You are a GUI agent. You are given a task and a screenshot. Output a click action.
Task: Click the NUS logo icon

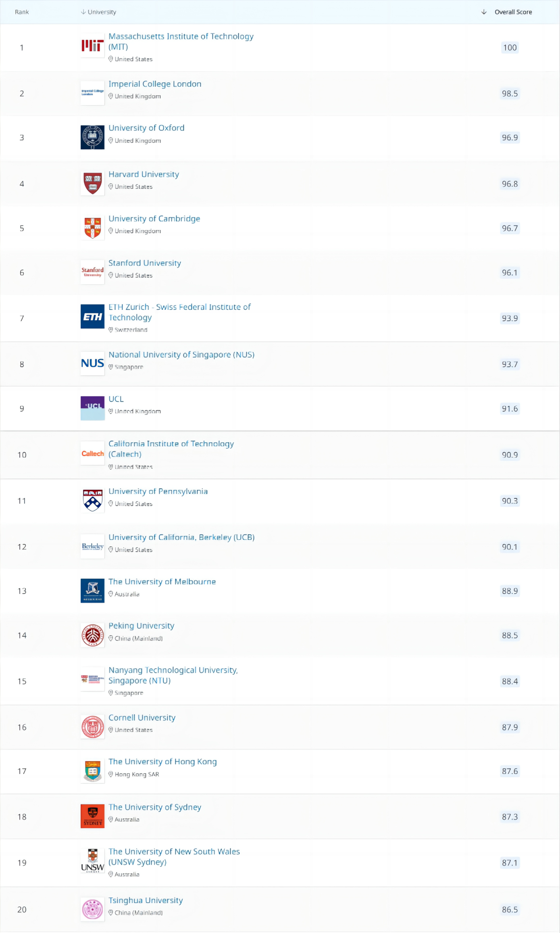pyautogui.click(x=92, y=363)
